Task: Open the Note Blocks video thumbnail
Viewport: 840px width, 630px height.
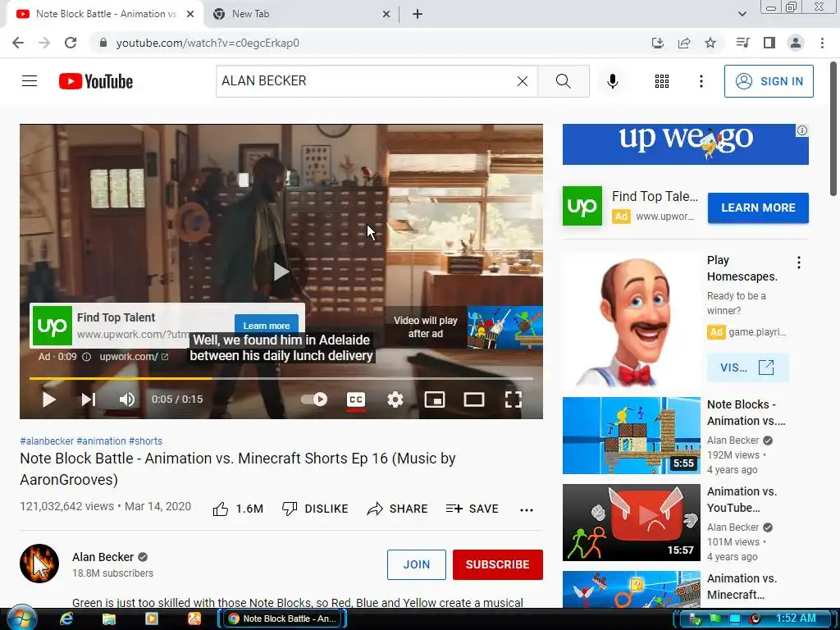Action: [631, 436]
